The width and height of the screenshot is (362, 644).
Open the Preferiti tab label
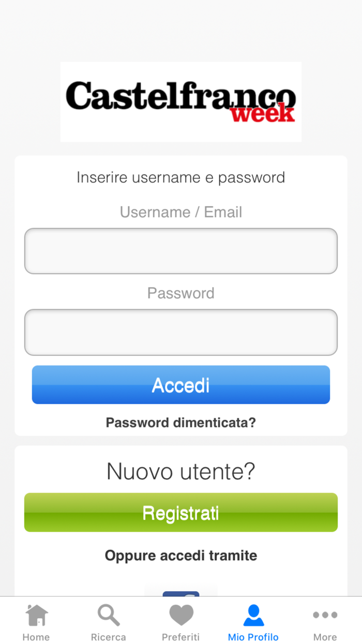point(181,637)
